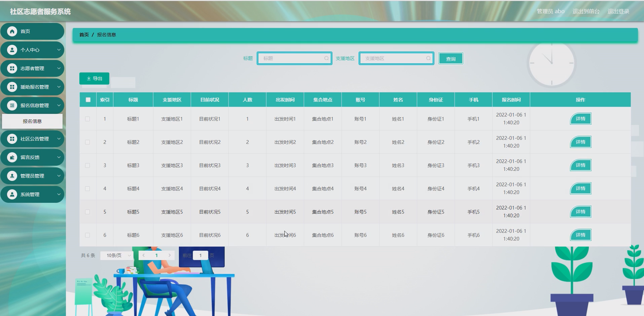Image resolution: width=644 pixels, height=316 pixels.
Task: Click 退出登录 link in header
Action: 618,11
